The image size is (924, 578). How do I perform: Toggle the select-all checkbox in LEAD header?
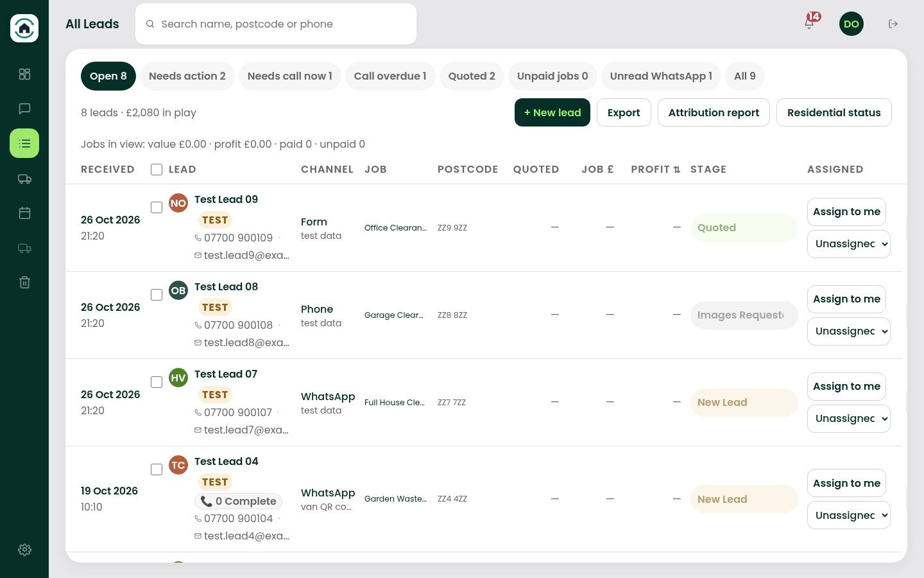157,170
